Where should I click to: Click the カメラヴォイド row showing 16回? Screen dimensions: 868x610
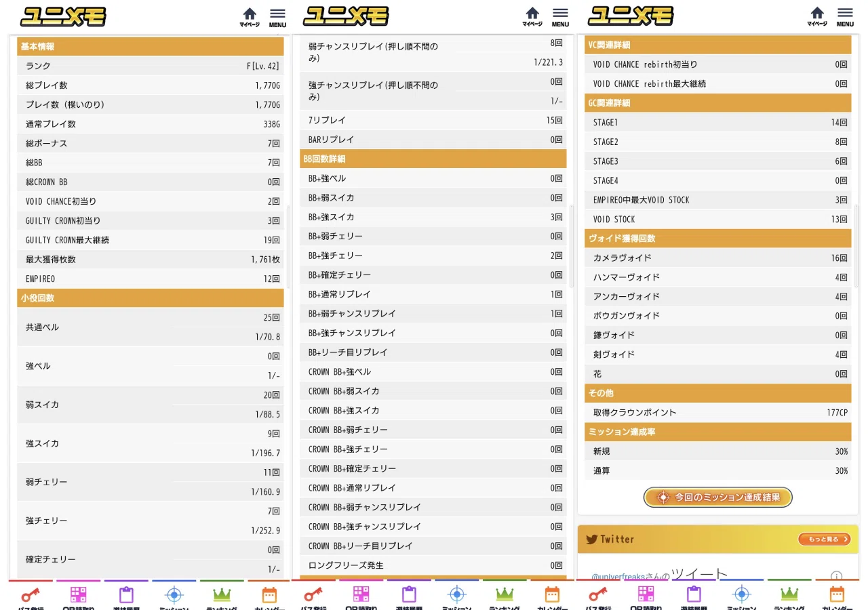point(718,258)
